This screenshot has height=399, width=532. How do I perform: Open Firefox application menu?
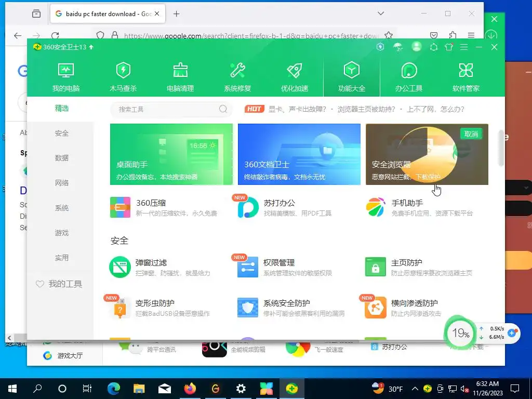pos(471,35)
